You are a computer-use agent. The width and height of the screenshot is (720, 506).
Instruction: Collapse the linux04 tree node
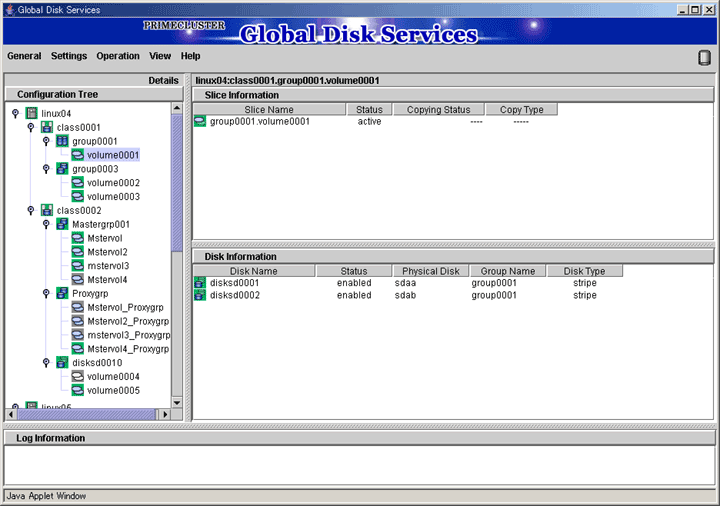click(15, 113)
